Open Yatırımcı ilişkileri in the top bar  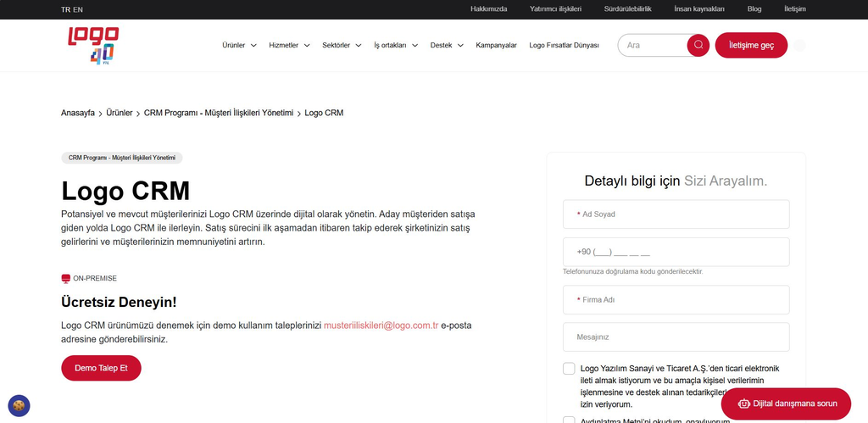coord(555,8)
